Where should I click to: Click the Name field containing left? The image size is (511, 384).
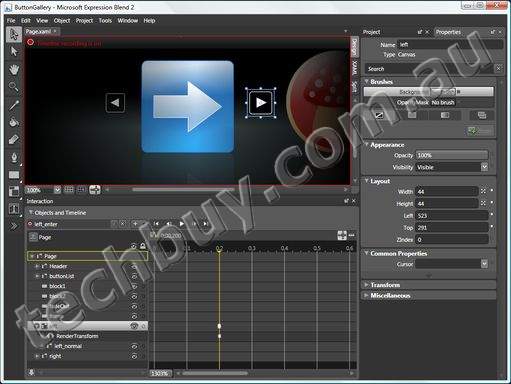click(x=450, y=44)
